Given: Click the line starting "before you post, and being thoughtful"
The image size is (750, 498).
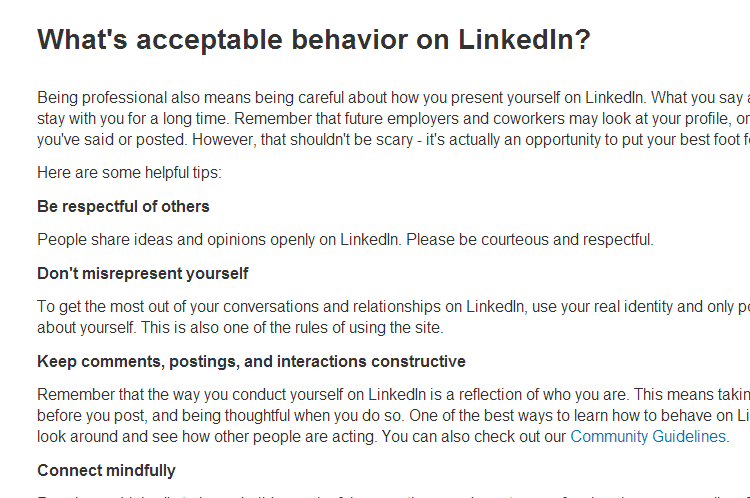Looking at the screenshot, I should (x=393, y=415).
